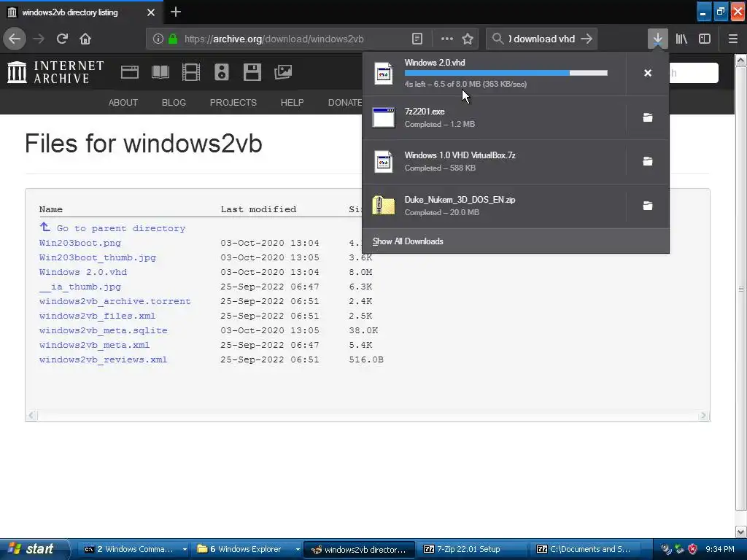Image resolution: width=747 pixels, height=560 pixels.
Task: Submit search with the arrow button
Action: click(587, 39)
